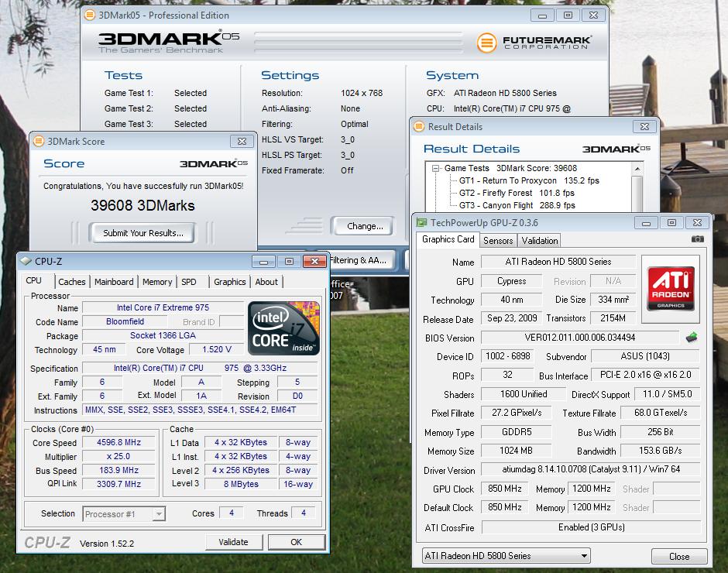Image resolution: width=728 pixels, height=573 pixels.
Task: Select the CPU tab in CPU-Z
Action: tap(34, 281)
